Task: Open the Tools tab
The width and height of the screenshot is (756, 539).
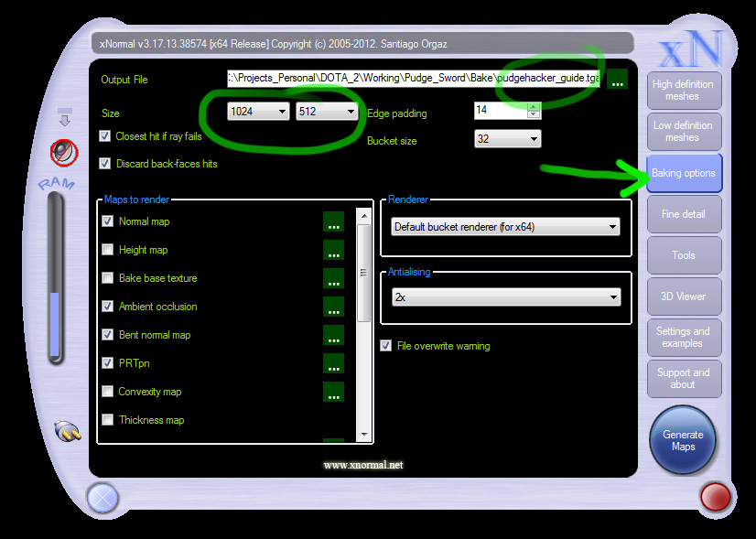Action: 683,255
